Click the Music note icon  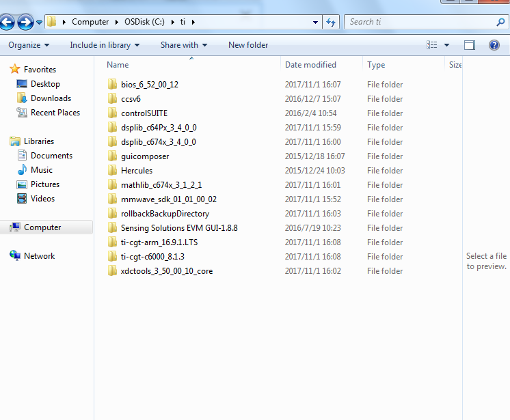tap(22, 169)
